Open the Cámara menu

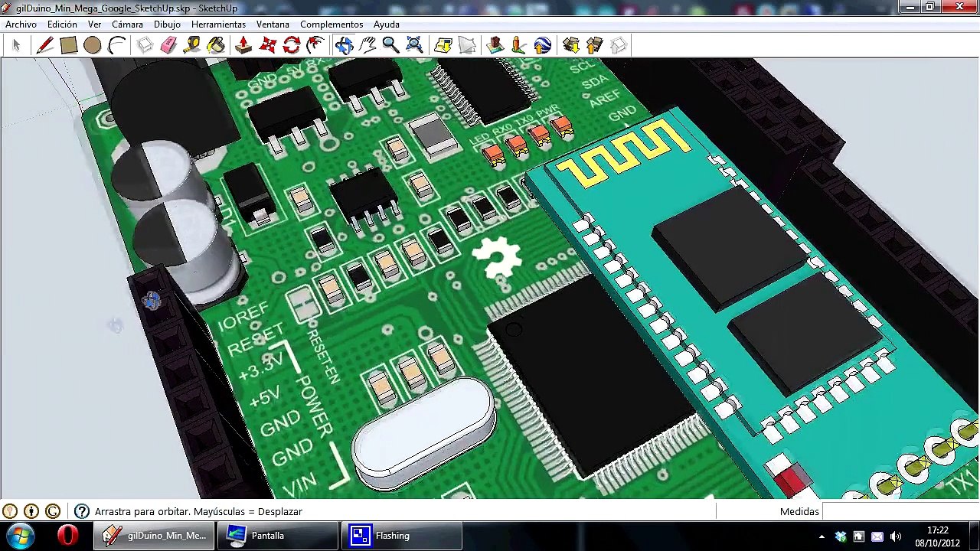[x=127, y=24]
